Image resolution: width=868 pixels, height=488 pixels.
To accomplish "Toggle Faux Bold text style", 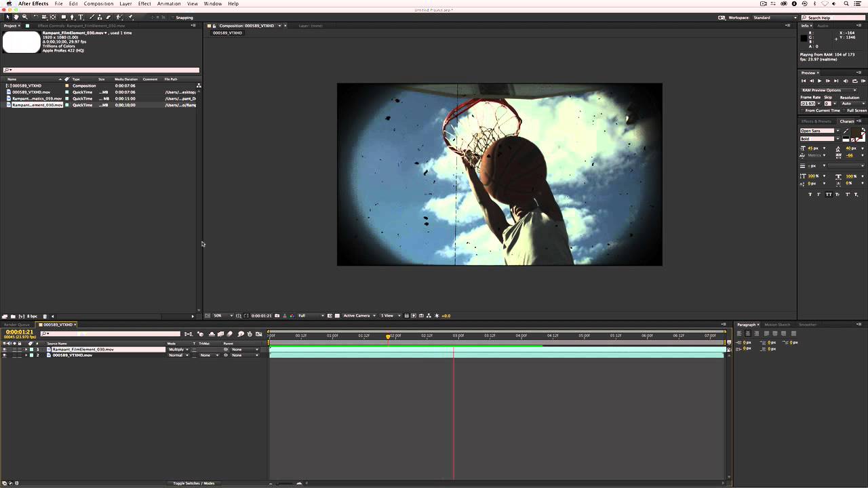I will (810, 195).
